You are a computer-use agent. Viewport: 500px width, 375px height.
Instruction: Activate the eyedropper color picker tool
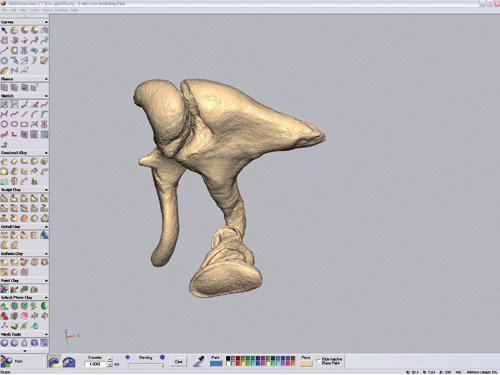click(x=199, y=361)
